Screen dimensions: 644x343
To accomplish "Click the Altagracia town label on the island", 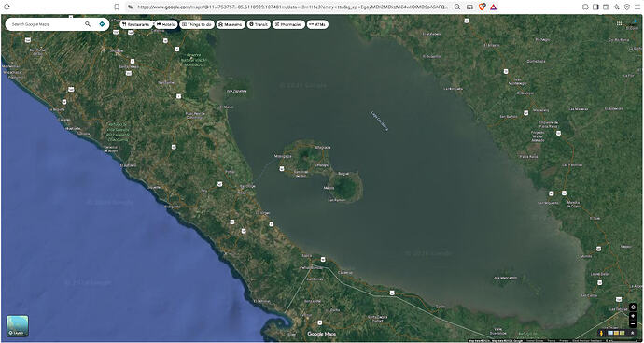I will [x=322, y=147].
